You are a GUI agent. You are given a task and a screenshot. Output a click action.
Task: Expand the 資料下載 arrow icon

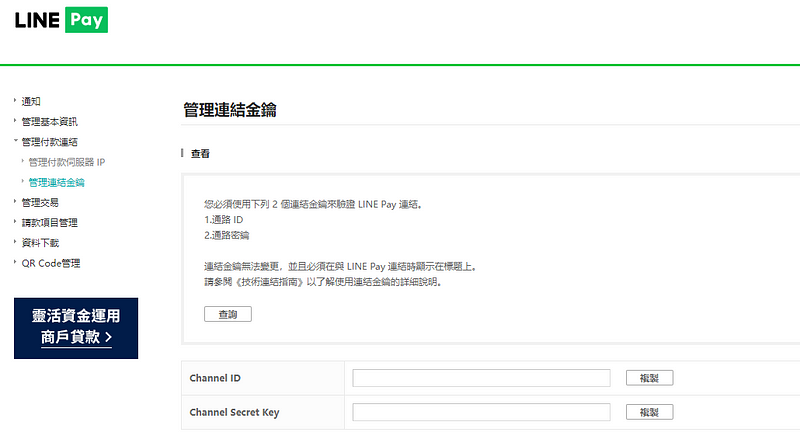tap(15, 243)
